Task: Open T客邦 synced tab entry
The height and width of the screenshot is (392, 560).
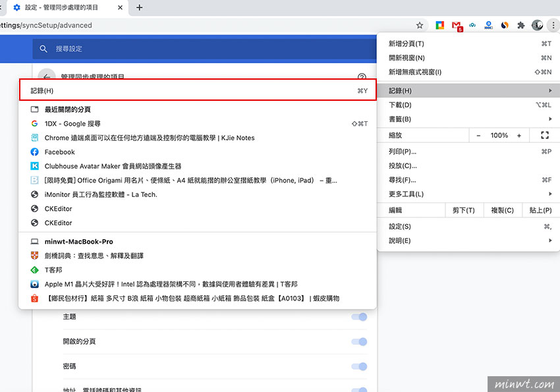Action: coord(199,270)
